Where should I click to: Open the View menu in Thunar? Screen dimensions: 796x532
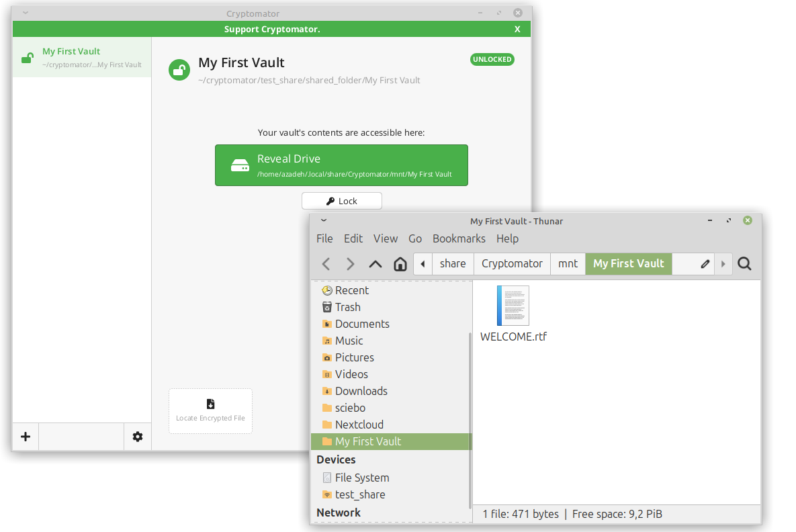[x=386, y=238]
